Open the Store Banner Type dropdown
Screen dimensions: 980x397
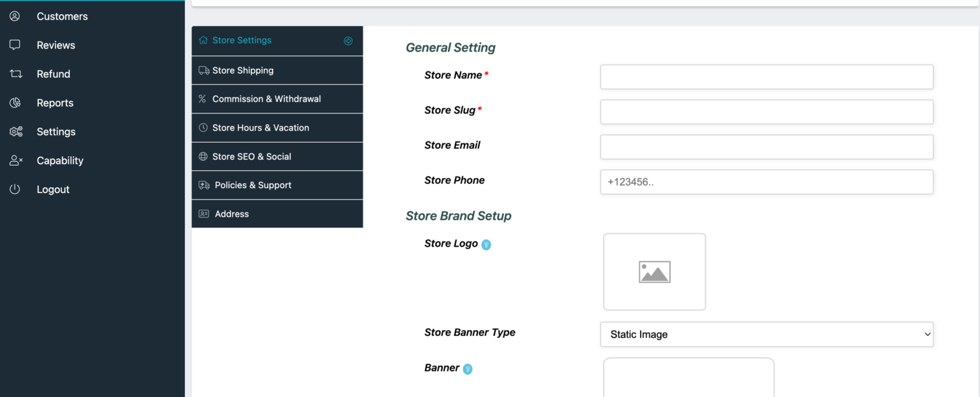coord(767,334)
